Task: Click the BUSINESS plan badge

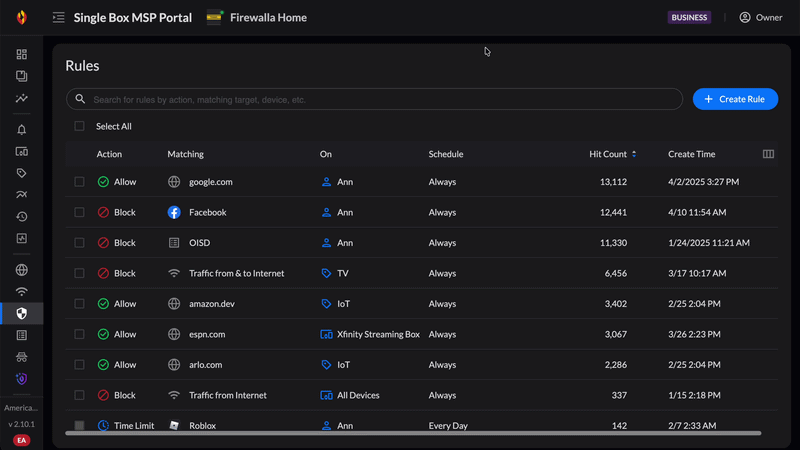Action: 689,18
